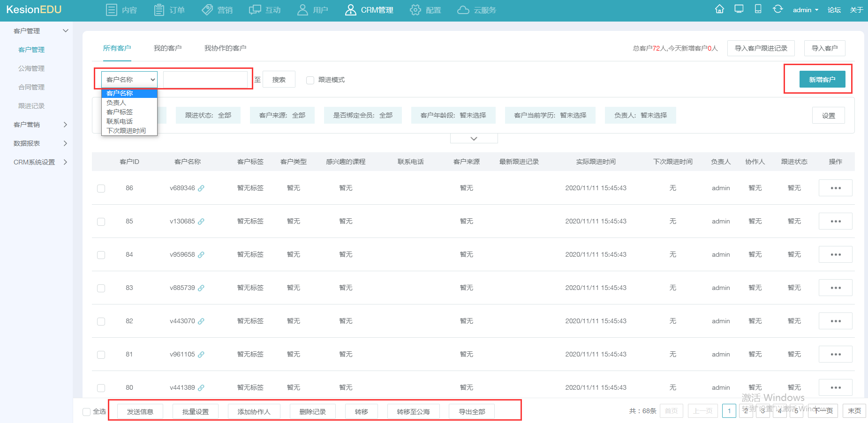Click the 跟进状态: 全部 filter
The height and width of the screenshot is (423, 868).
[208, 115]
